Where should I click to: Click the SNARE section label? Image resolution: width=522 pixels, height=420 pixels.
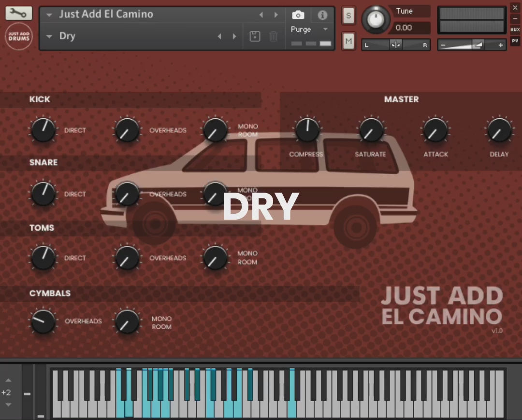pos(43,162)
